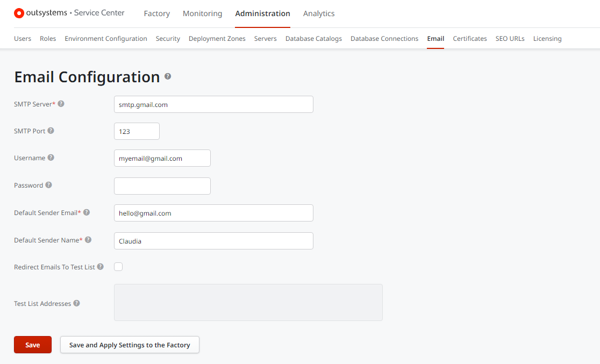Focus the empty Password field
The width and height of the screenshot is (600, 364).
[x=162, y=186]
